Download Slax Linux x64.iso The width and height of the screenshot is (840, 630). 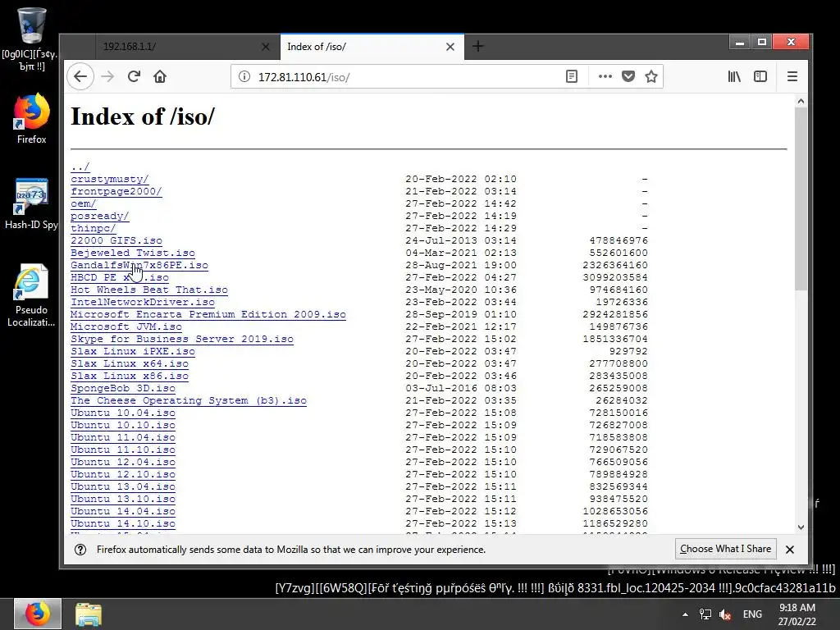click(x=130, y=363)
